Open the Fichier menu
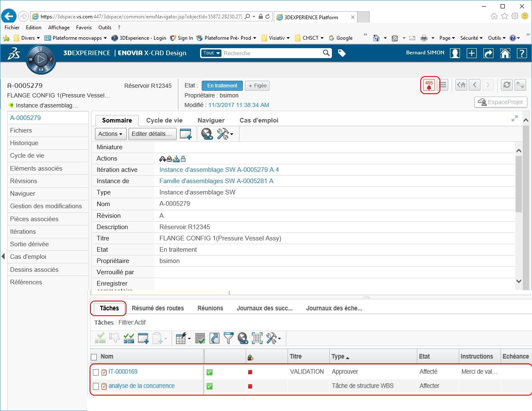Screen dimensions: 532x411 coord(12,28)
